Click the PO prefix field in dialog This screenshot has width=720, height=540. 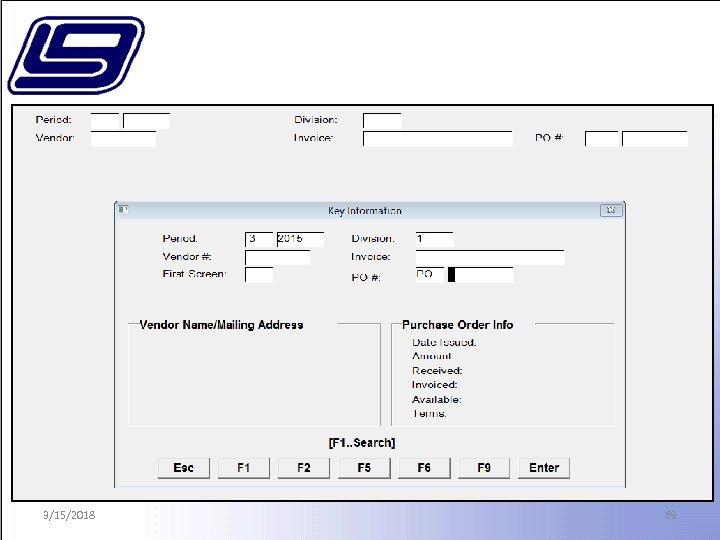click(x=430, y=275)
